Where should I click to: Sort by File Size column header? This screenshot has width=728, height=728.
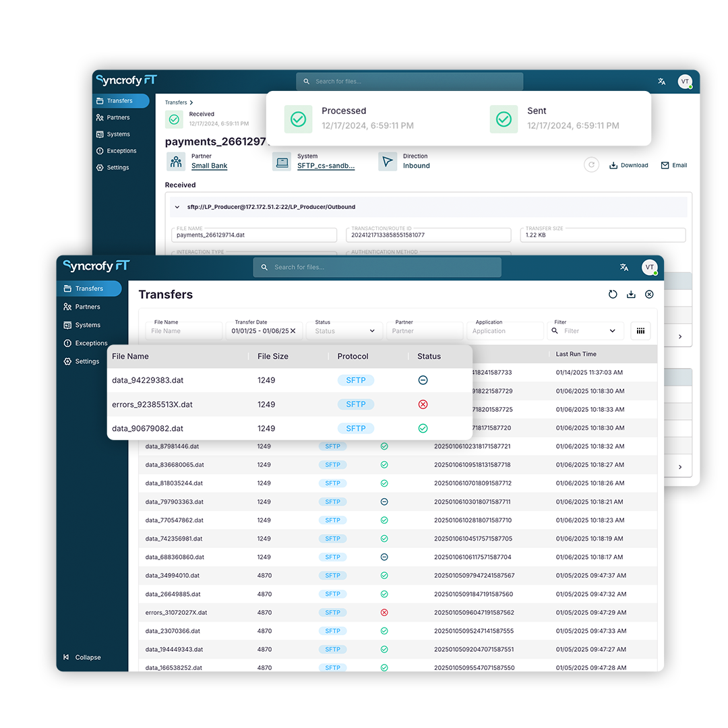pyautogui.click(x=273, y=356)
